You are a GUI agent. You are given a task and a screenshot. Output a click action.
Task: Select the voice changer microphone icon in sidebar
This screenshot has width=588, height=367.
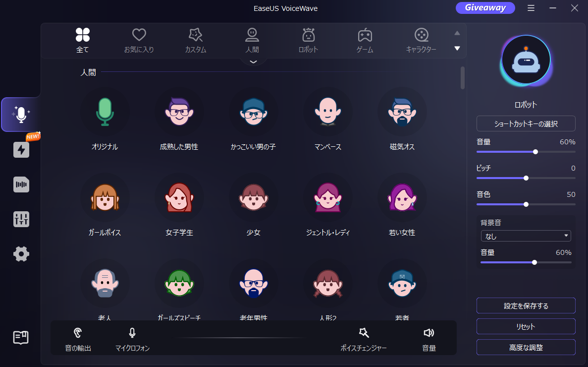(21, 114)
